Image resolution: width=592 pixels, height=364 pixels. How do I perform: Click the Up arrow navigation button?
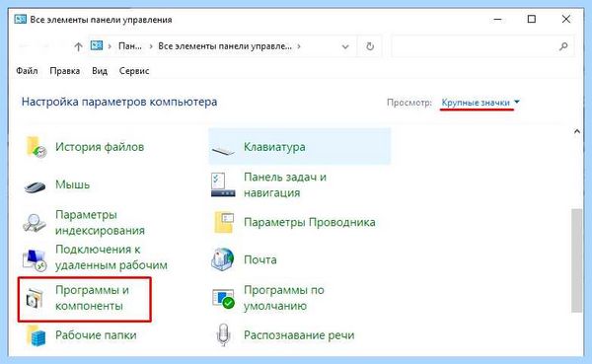78,46
